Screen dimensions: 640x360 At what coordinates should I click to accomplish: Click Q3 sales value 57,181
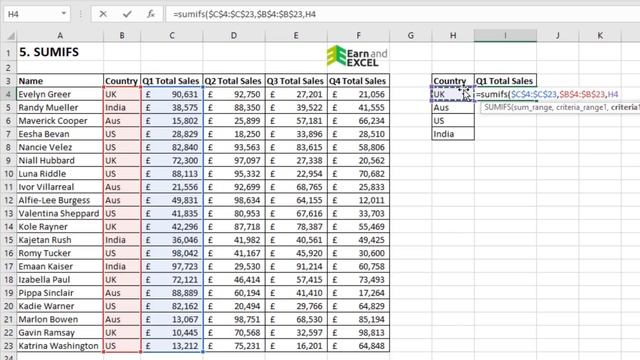[x=296, y=121]
